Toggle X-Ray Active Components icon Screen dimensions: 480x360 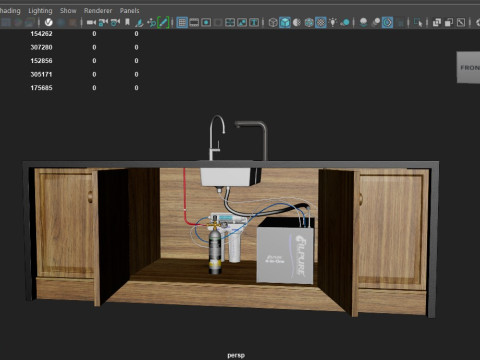449,22
